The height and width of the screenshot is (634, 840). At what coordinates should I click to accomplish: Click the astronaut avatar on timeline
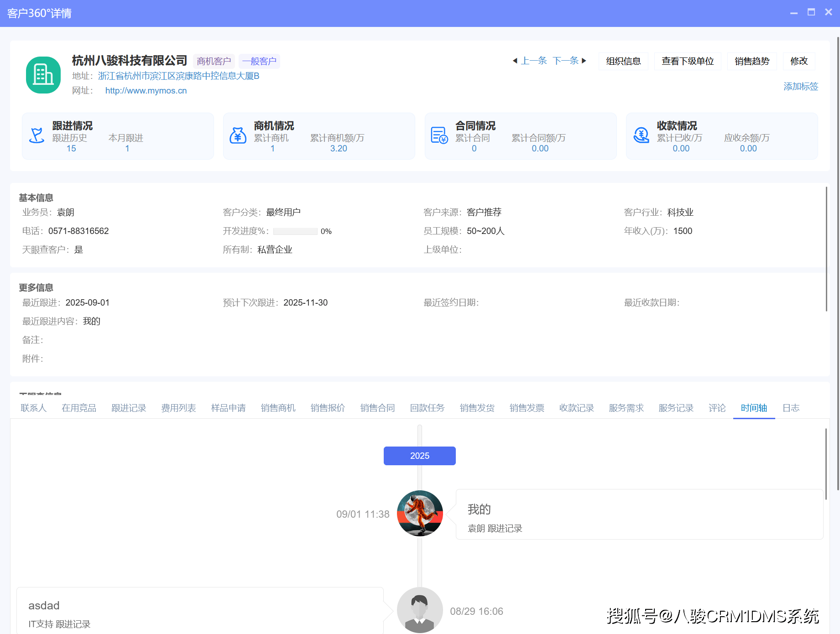(x=420, y=513)
